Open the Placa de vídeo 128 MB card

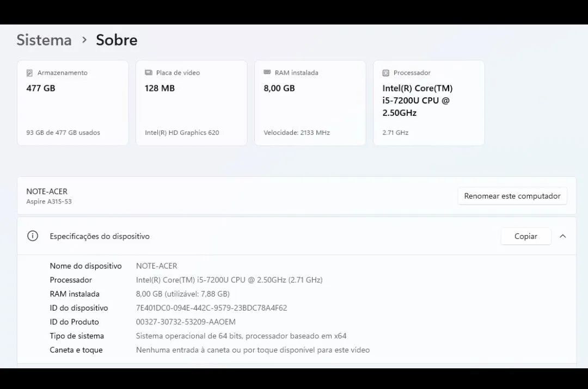[x=191, y=103]
